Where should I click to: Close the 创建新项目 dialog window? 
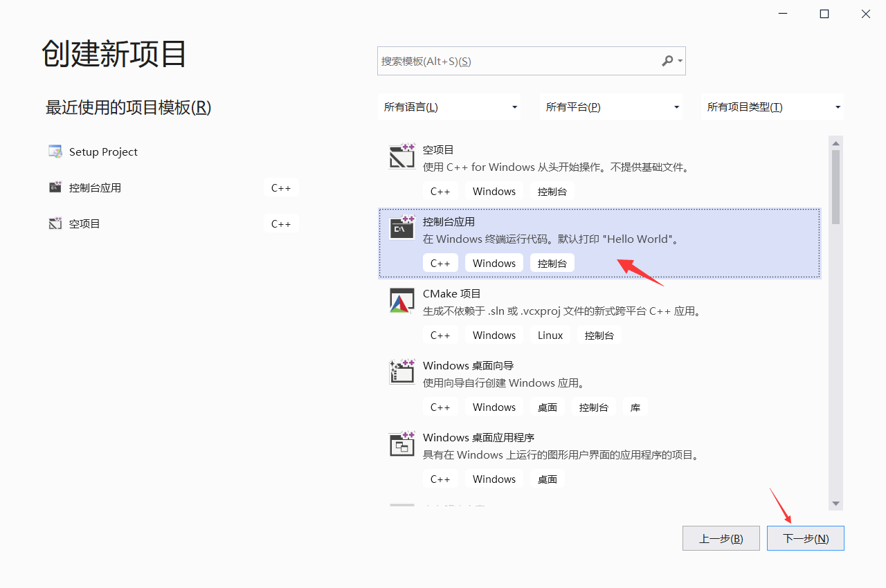[x=866, y=14]
